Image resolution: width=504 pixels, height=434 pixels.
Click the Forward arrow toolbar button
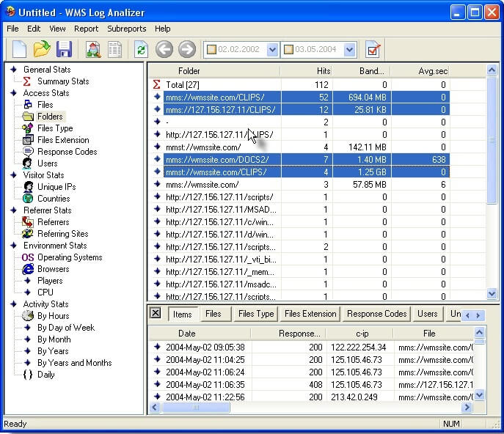pyautogui.click(x=187, y=49)
